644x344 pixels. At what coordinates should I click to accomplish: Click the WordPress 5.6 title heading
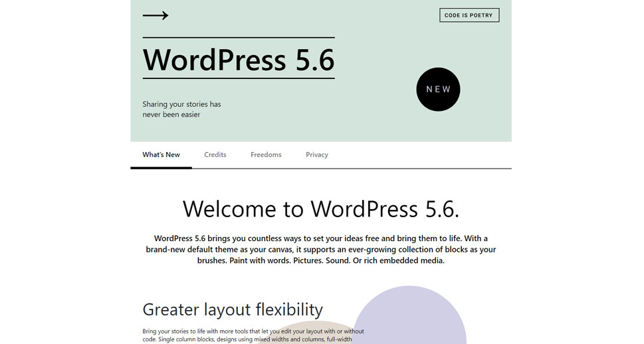click(239, 60)
